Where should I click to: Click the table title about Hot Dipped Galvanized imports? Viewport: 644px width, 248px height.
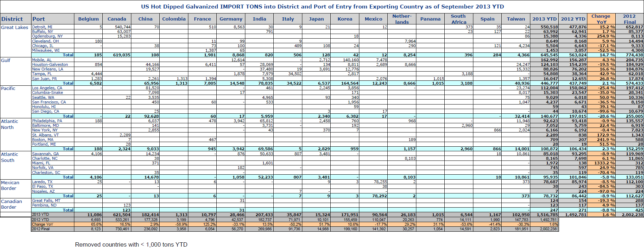pos(322,7)
